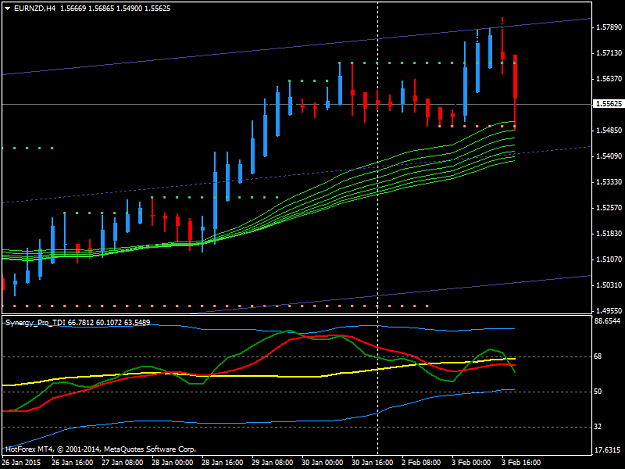Viewport: 625px width, 469px height.
Task: Click the time axis label 3 Feb 16:00
Action: tap(521, 463)
